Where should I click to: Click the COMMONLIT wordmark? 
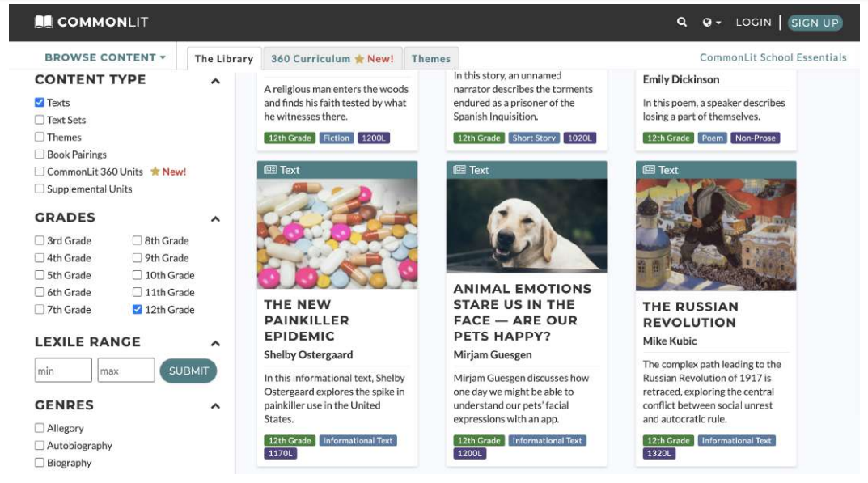pyautogui.click(x=103, y=22)
